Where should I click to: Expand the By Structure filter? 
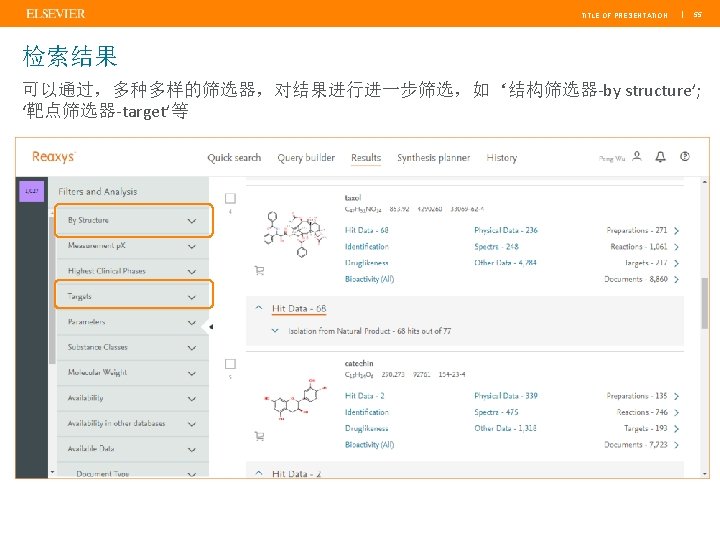191,220
